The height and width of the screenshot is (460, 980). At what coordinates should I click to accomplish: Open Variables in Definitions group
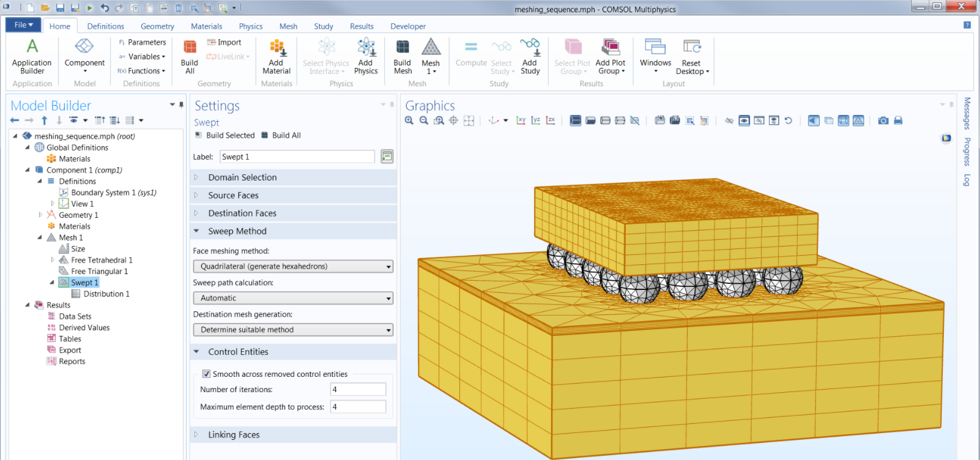coord(142,56)
